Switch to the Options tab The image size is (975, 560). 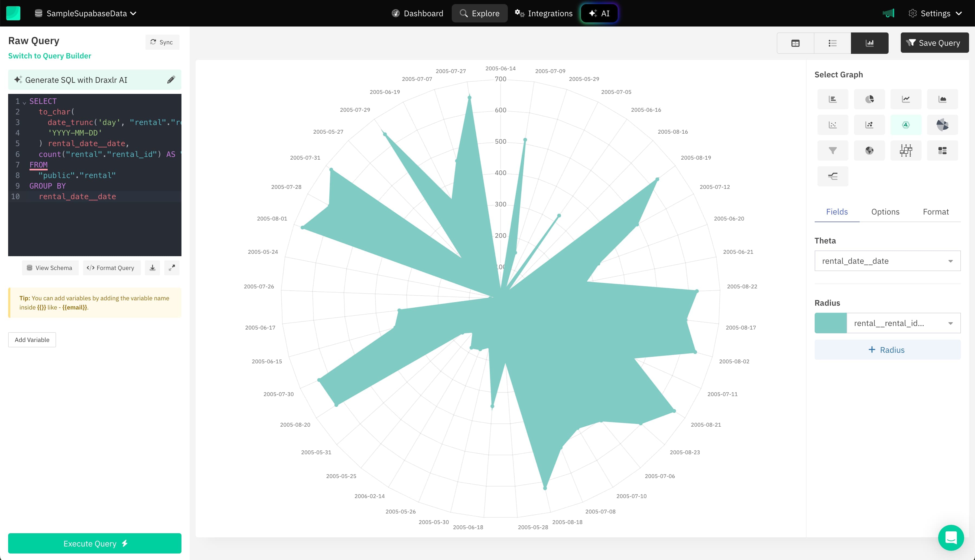885,212
